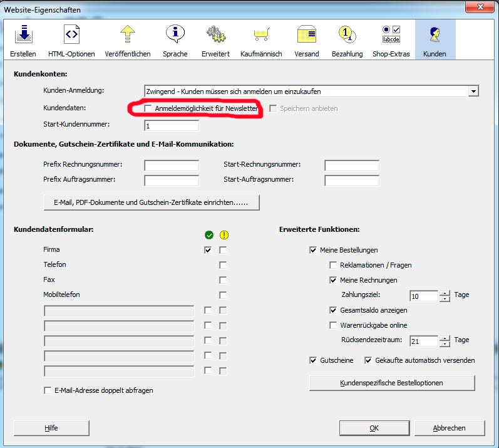Click the Start-Kundennummer input field

[171, 126]
